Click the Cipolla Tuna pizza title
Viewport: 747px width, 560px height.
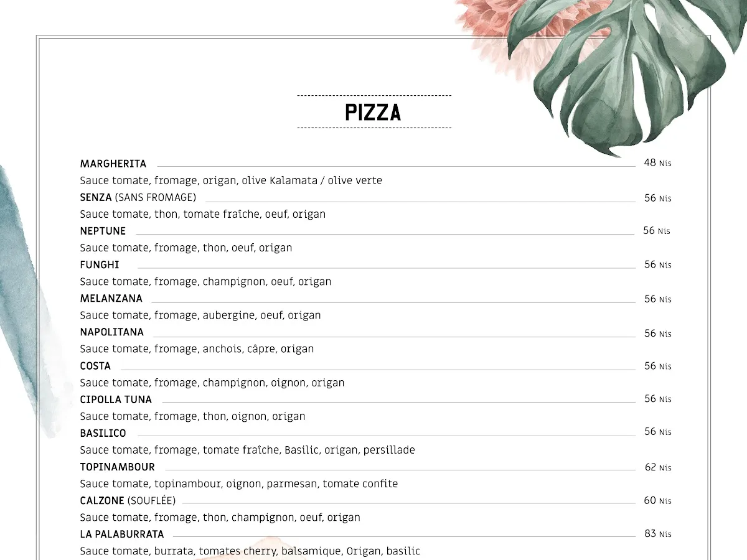click(x=116, y=399)
